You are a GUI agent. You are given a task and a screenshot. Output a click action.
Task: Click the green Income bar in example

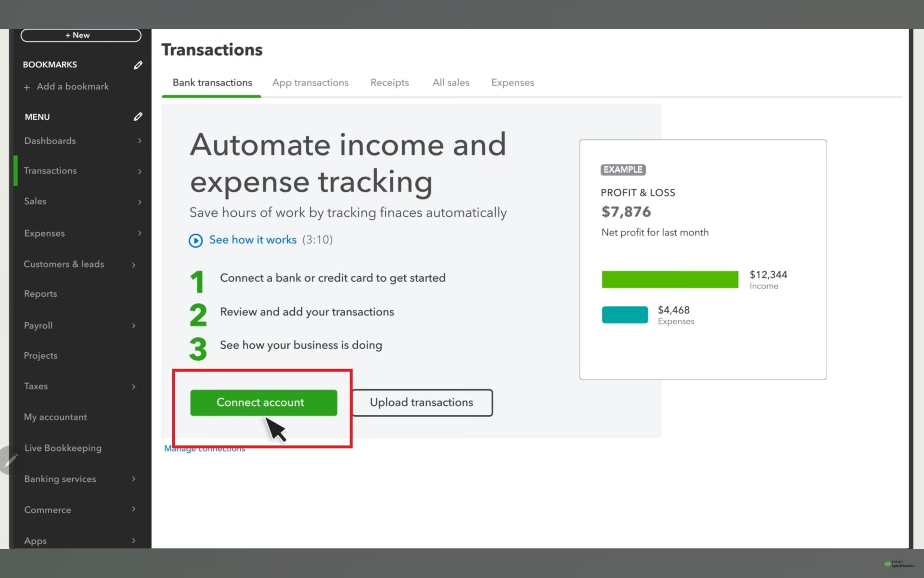(x=669, y=279)
